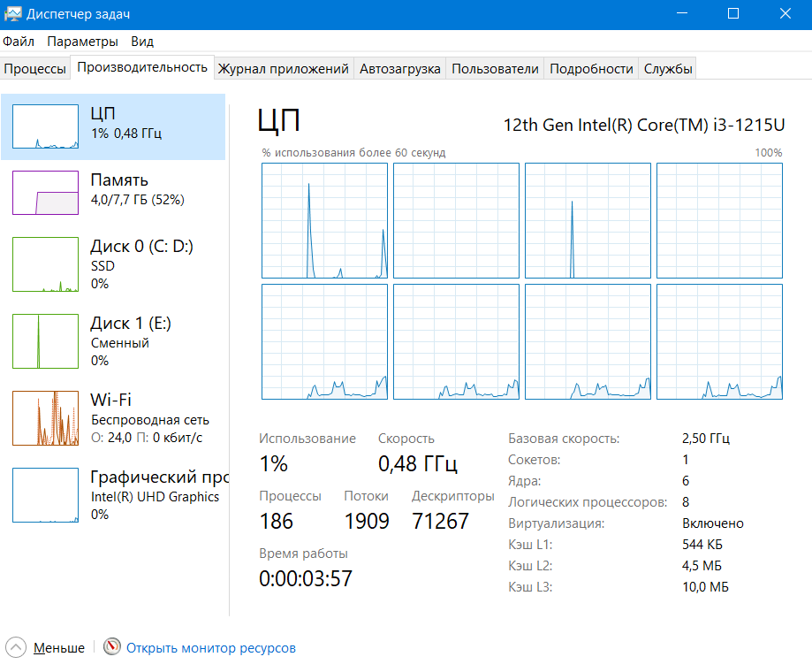The image size is (812, 672).
Task: Open the Параметры menu
Action: [x=82, y=42]
